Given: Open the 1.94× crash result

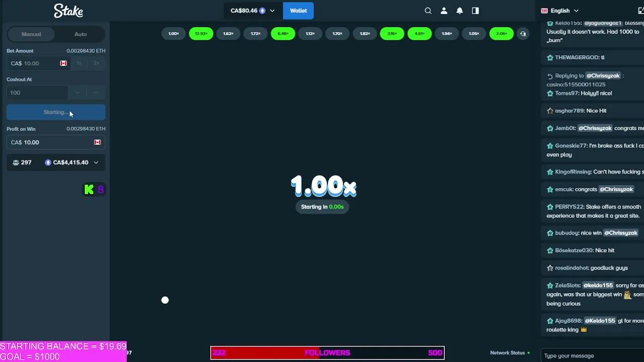Looking at the screenshot, I should (447, 34).
